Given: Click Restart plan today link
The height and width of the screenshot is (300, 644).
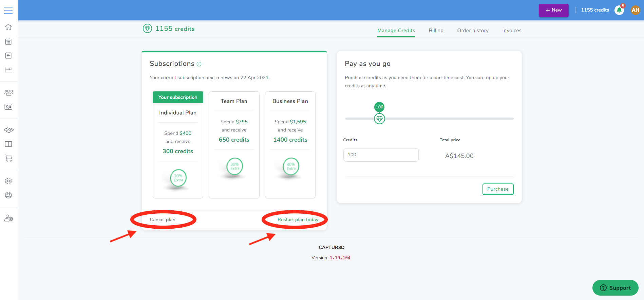Looking at the screenshot, I should 298,220.
